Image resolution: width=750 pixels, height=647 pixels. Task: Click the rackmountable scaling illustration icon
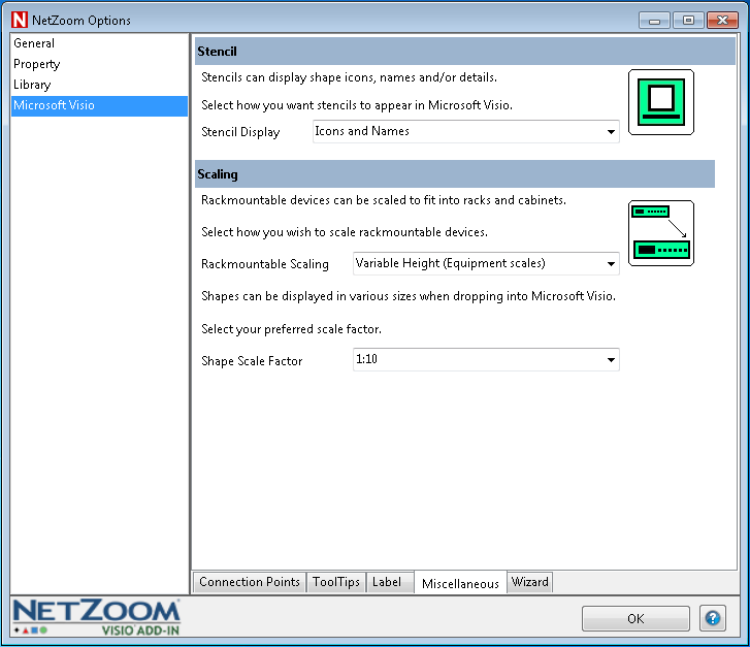click(661, 233)
